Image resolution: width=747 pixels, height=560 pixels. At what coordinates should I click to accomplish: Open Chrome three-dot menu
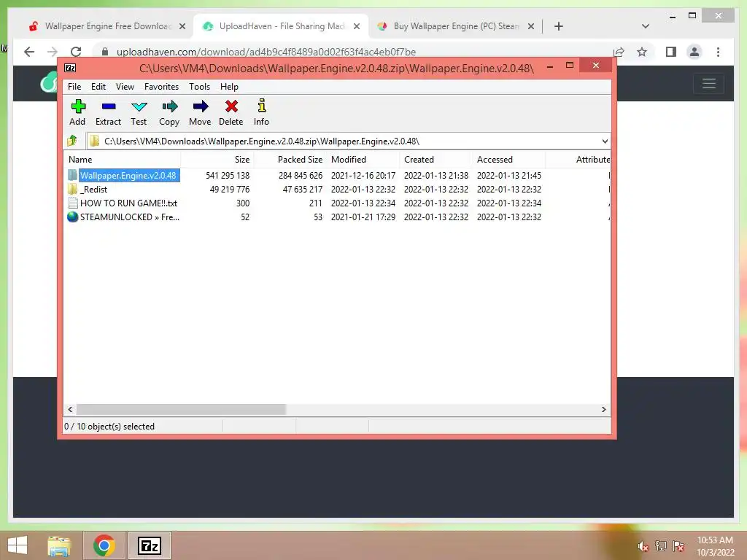718,52
